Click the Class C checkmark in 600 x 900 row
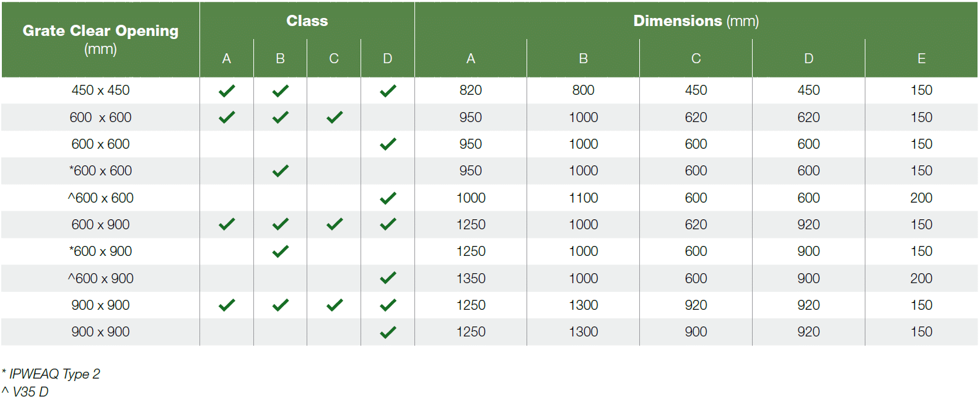The image size is (980, 399). click(x=335, y=224)
